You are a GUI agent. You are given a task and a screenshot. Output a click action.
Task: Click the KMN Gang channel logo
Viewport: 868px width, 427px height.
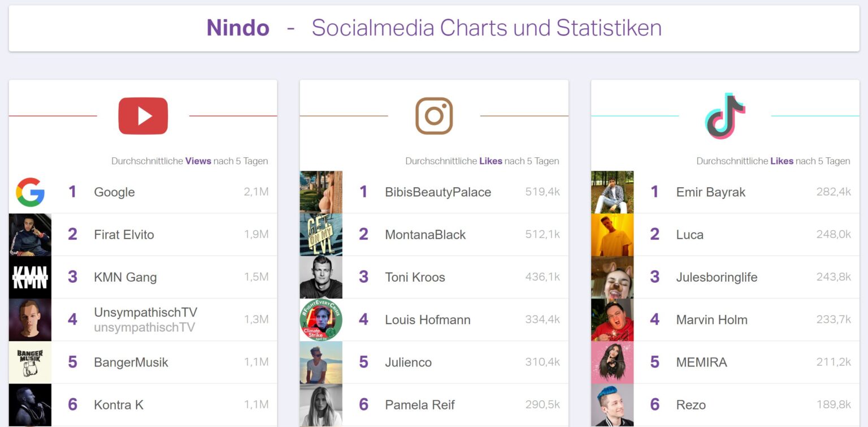click(30, 277)
